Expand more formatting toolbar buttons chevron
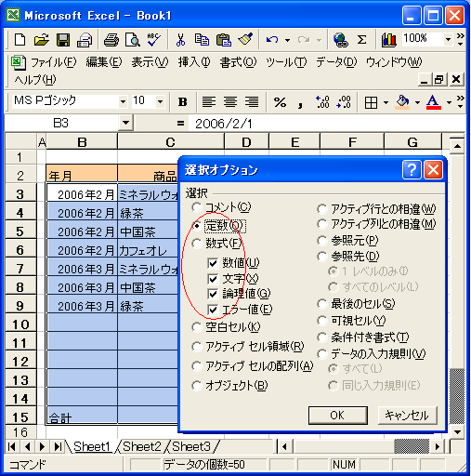This screenshot has height=476, width=471. [461, 101]
